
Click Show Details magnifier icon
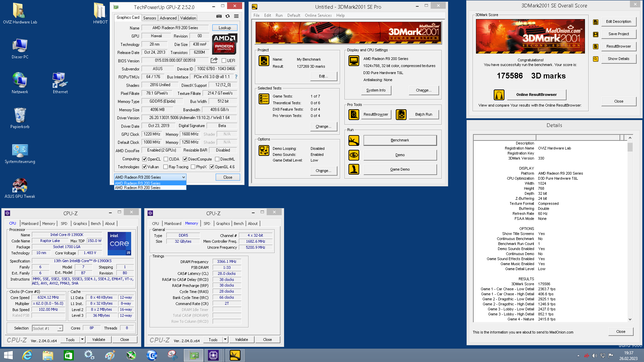tap(596, 59)
